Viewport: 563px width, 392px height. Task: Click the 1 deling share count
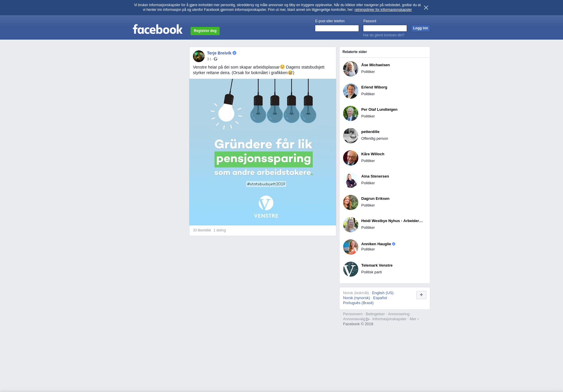pyautogui.click(x=220, y=230)
